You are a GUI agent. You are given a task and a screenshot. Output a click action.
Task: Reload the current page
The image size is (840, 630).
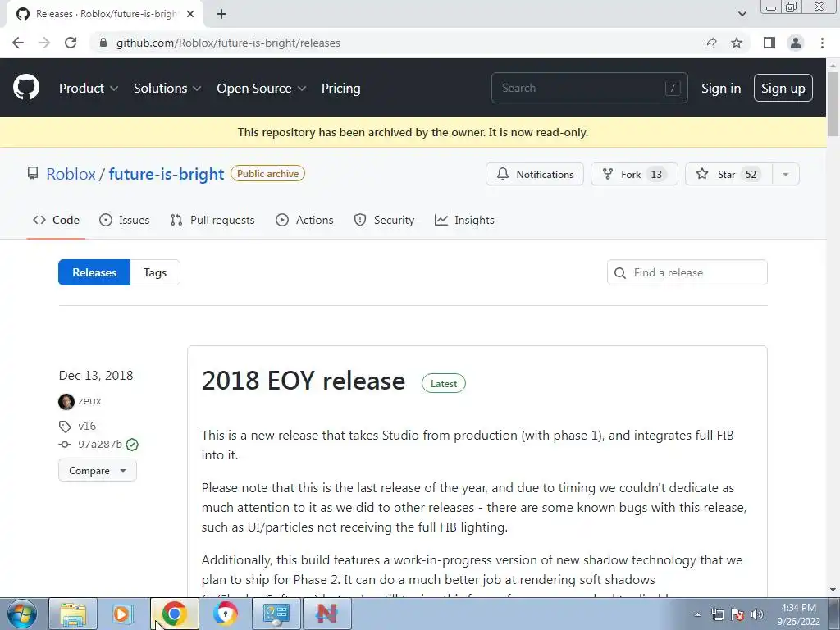click(x=71, y=43)
